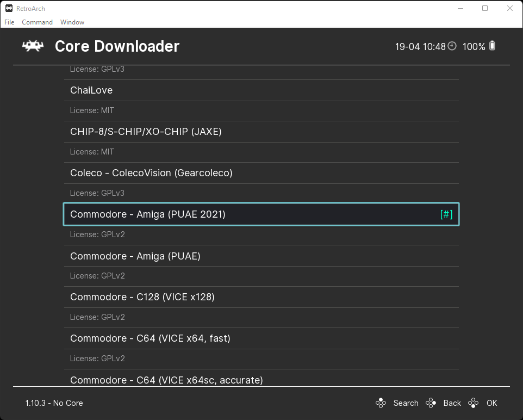Select the ChaiLove core
Image resolution: width=523 pixels, height=420 pixels.
pyautogui.click(x=261, y=90)
